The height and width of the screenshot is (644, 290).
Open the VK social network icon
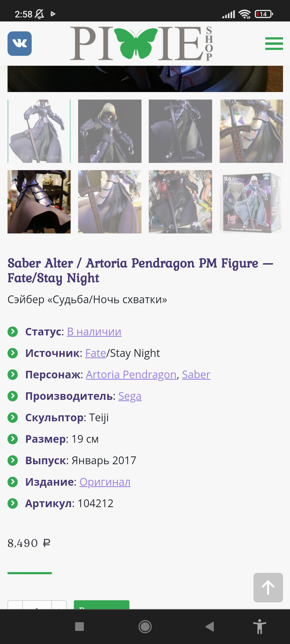tap(20, 43)
